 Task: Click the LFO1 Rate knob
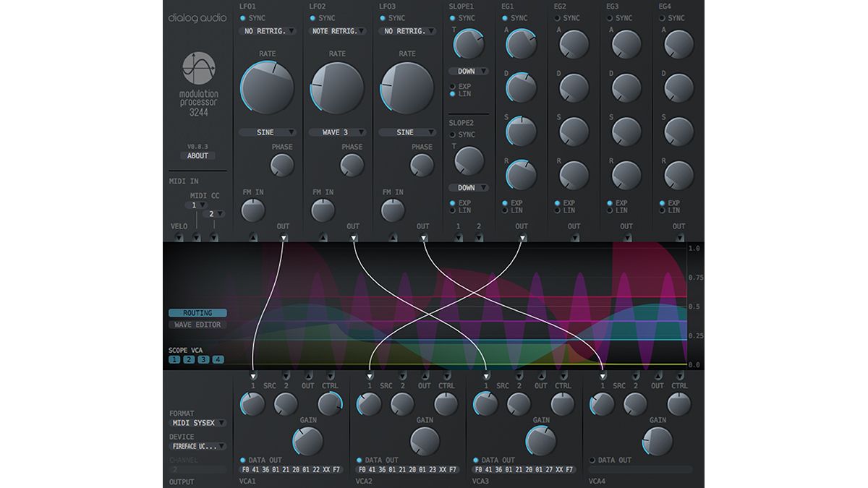(x=266, y=85)
